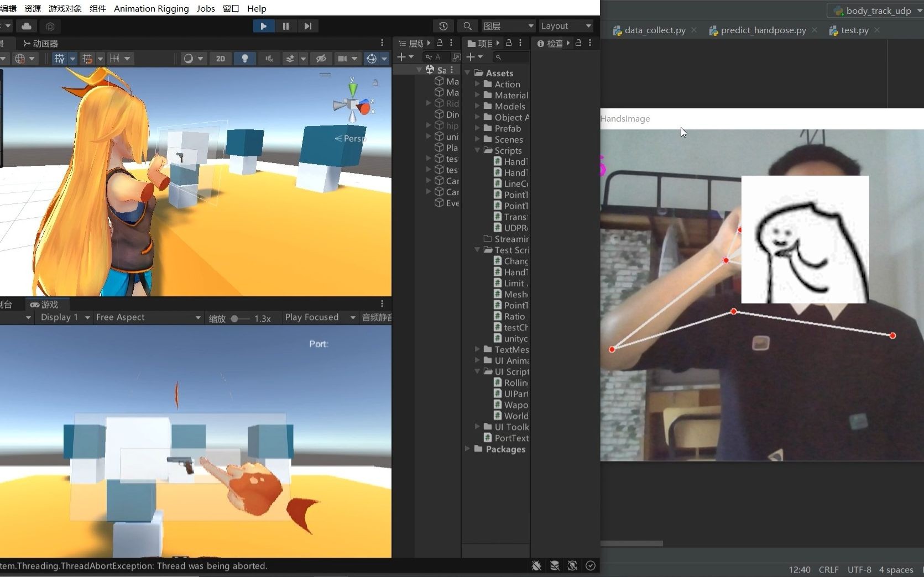Image resolution: width=924 pixels, height=577 pixels.
Task: Open the Free Aspect dropdown
Action: click(x=148, y=317)
